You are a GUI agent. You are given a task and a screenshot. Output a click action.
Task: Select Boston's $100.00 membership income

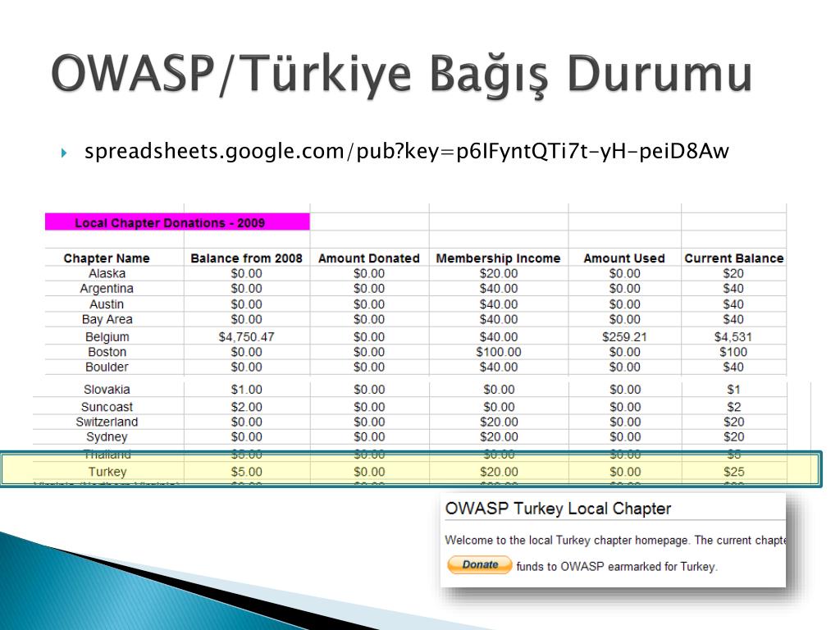click(x=499, y=352)
